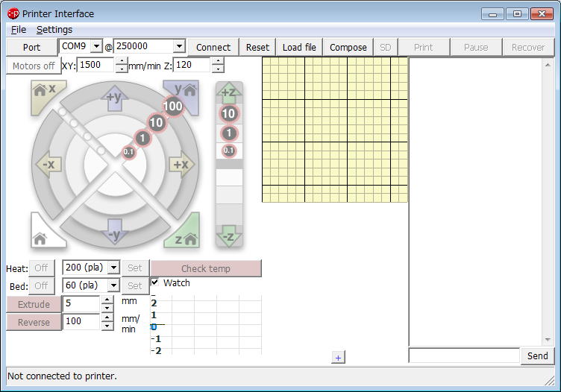
Task: Open the File menu
Action: [19, 30]
